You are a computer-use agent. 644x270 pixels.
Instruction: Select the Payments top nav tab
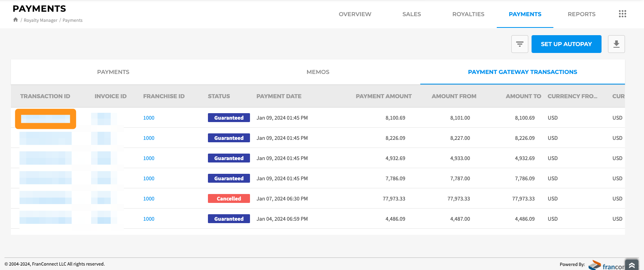tap(525, 14)
